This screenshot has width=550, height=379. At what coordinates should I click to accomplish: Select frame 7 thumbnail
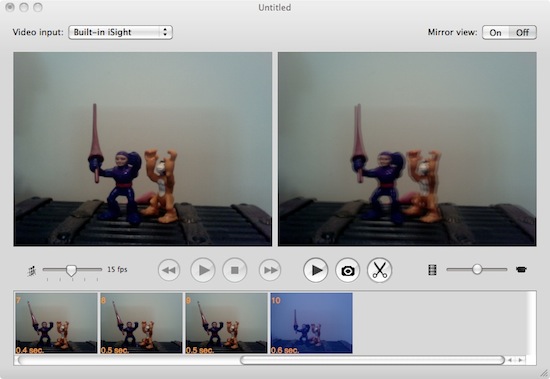[x=56, y=323]
